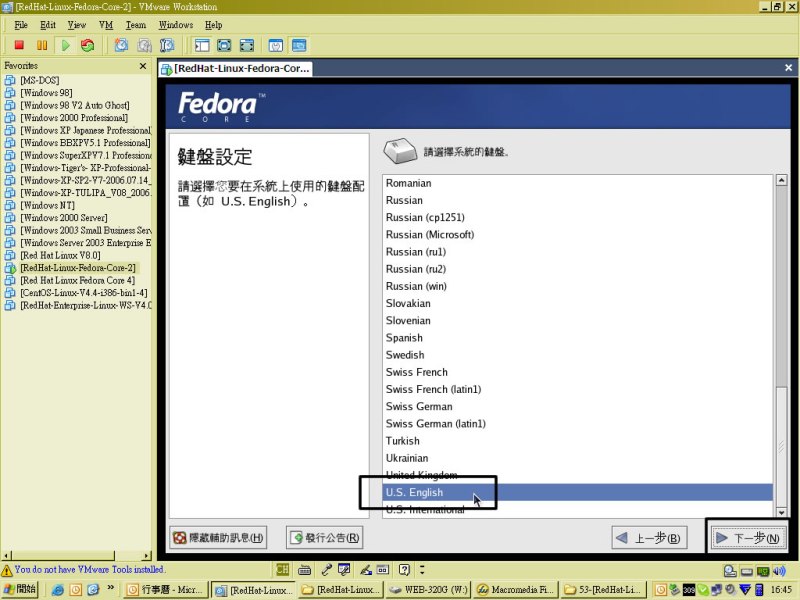800x600 pixels.
Task: Click the Summary view toolbar icon
Action: click(276, 45)
